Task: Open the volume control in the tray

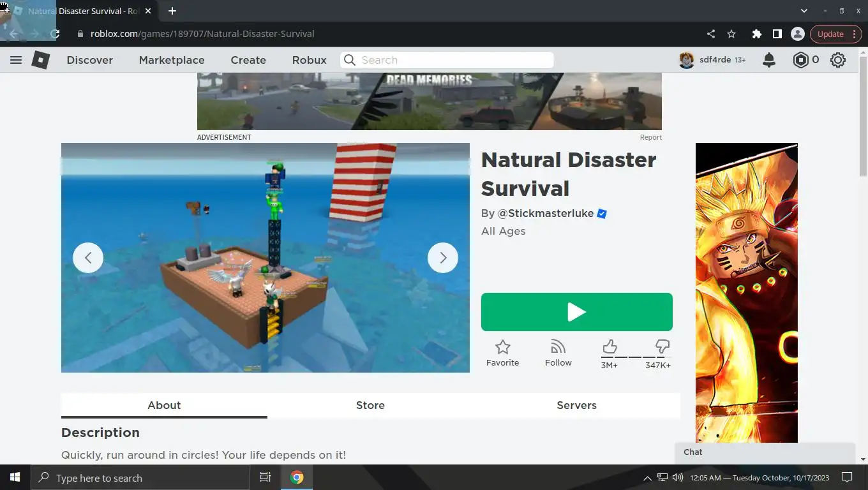Action: point(677,477)
